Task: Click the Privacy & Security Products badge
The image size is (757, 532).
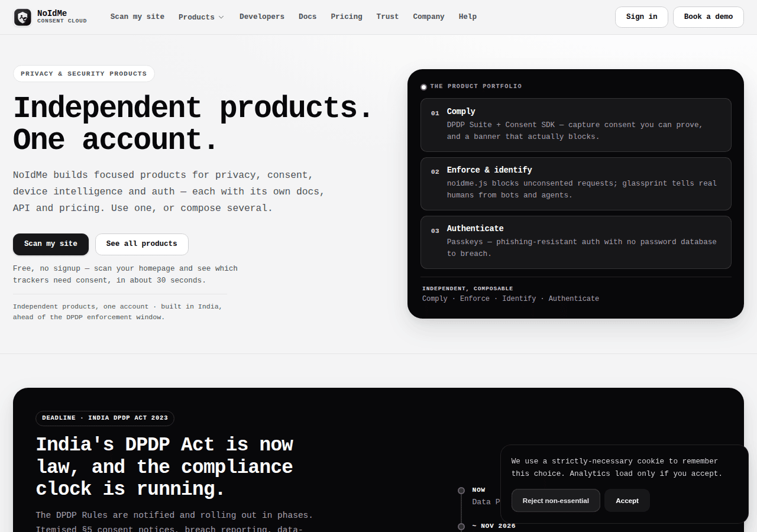Action: 84,74
